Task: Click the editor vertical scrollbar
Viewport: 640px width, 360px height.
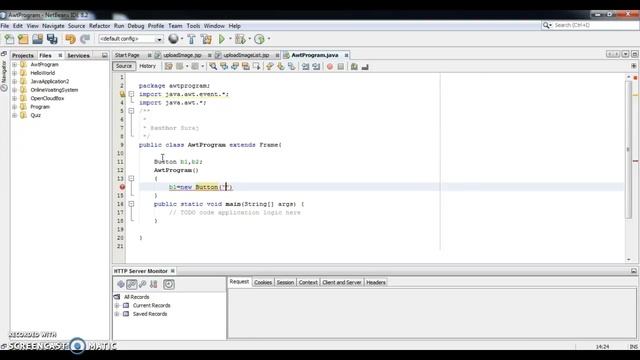Action: [x=629, y=149]
